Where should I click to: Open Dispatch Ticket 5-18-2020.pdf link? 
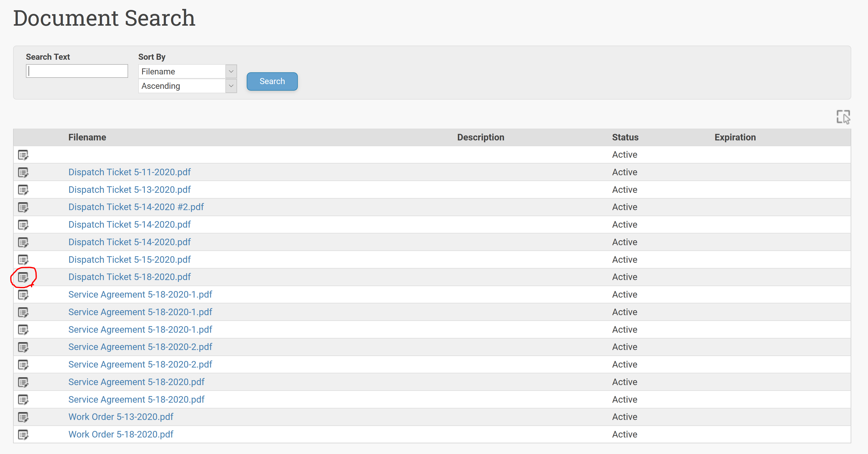pyautogui.click(x=129, y=277)
